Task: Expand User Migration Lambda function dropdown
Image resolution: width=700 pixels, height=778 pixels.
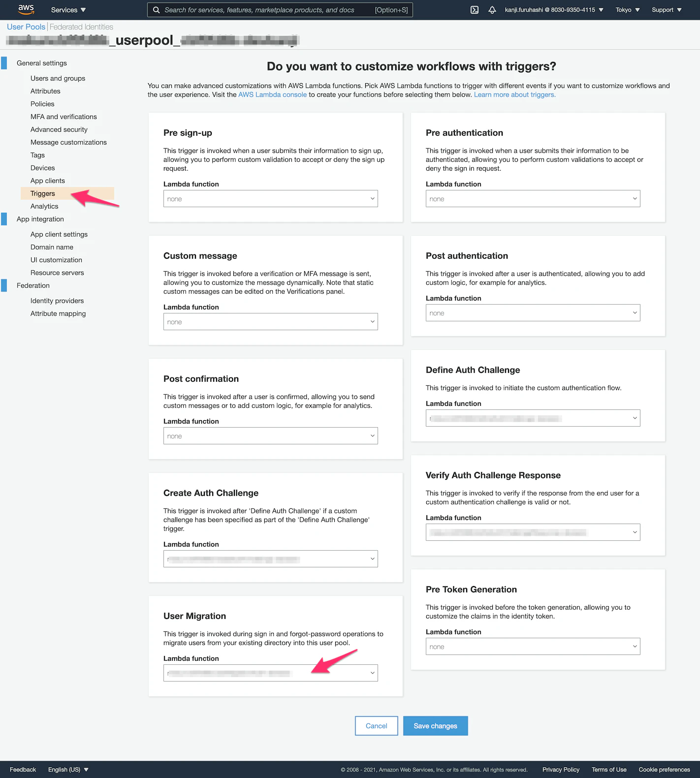Action: pos(271,673)
